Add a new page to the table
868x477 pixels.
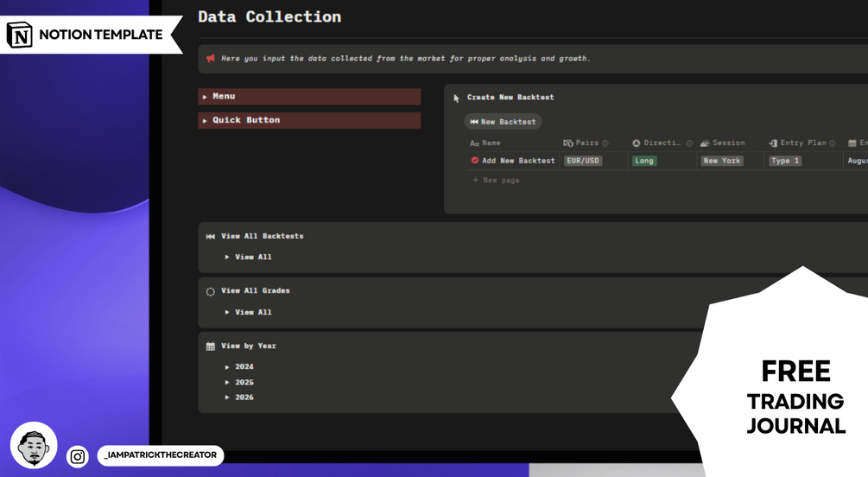click(496, 180)
